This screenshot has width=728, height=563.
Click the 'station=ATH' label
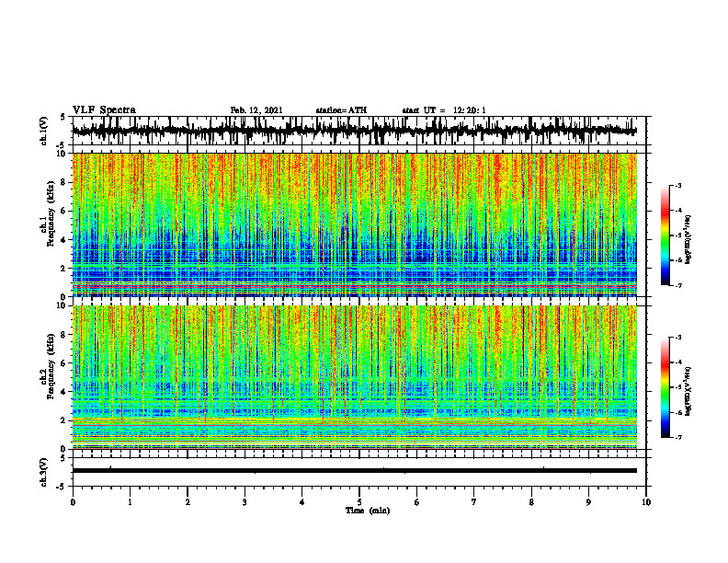click(341, 110)
